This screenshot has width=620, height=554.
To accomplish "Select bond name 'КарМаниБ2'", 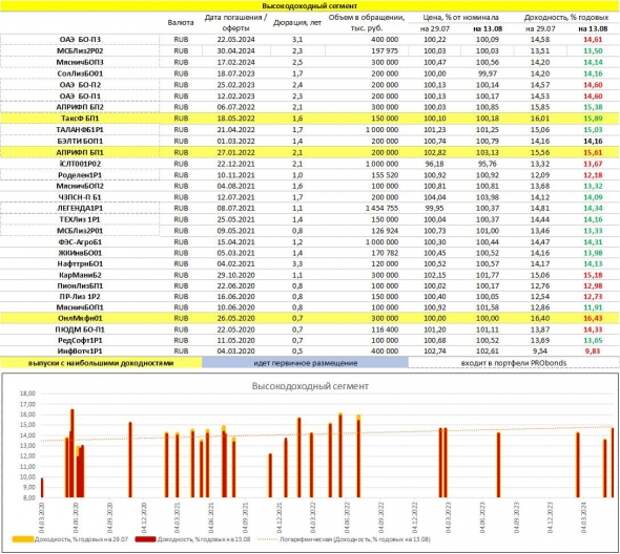I will click(80, 275).
